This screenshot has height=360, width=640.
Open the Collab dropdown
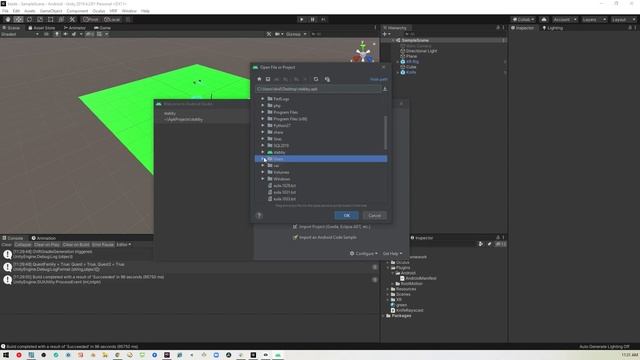(523, 20)
